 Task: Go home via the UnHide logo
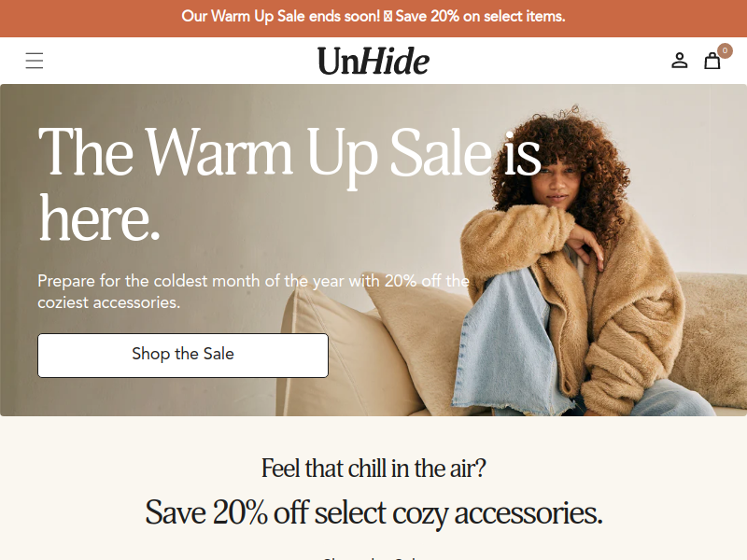coord(373,62)
